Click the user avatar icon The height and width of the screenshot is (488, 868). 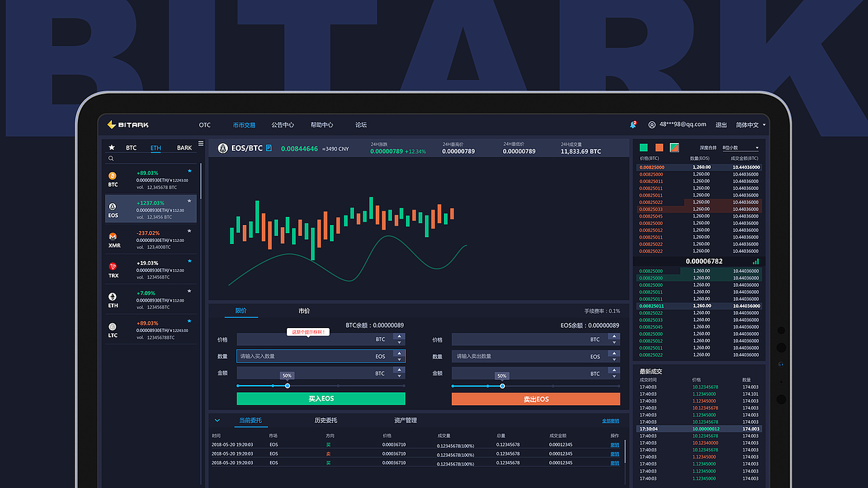(652, 125)
